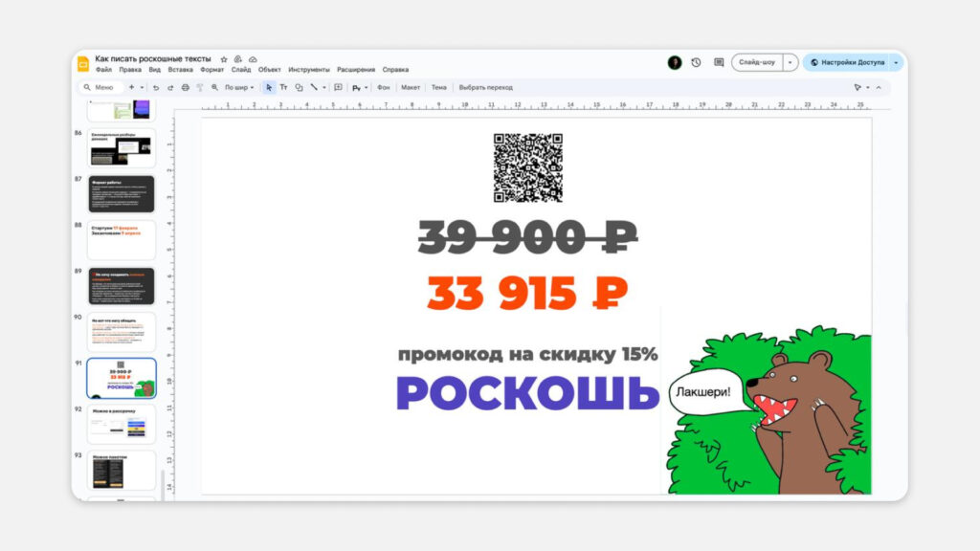Image resolution: width=980 pixels, height=551 pixels.
Task: Activate the paint format tool
Action: (x=200, y=87)
